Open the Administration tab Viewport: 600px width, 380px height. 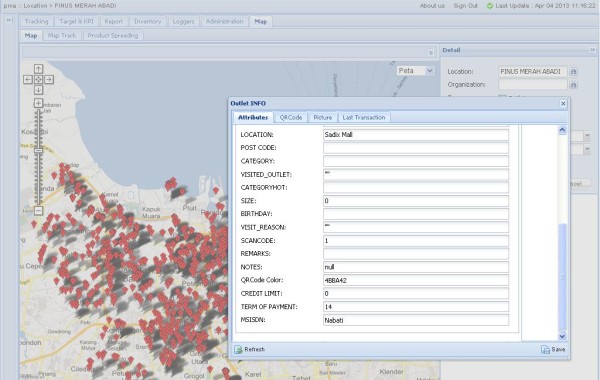click(x=225, y=21)
